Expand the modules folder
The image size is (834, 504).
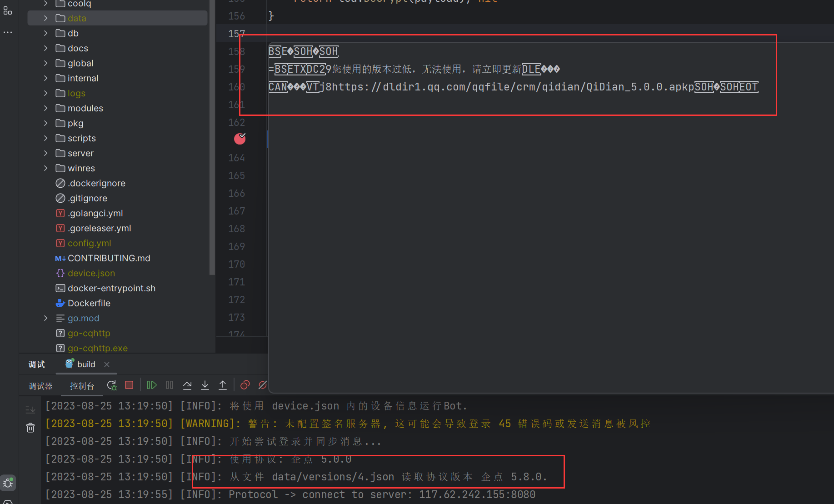pos(45,108)
